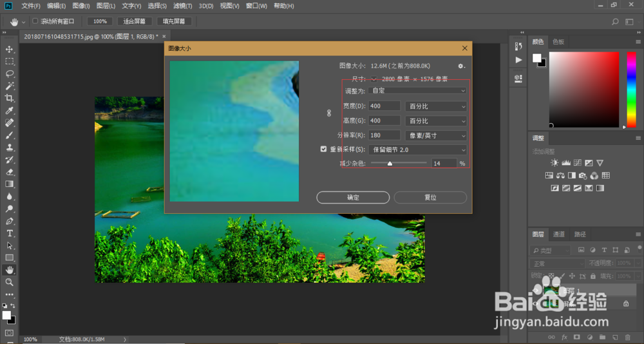This screenshot has width=644, height=344.
Task: Adjust the Reduce Noise slider
Action: (x=390, y=164)
